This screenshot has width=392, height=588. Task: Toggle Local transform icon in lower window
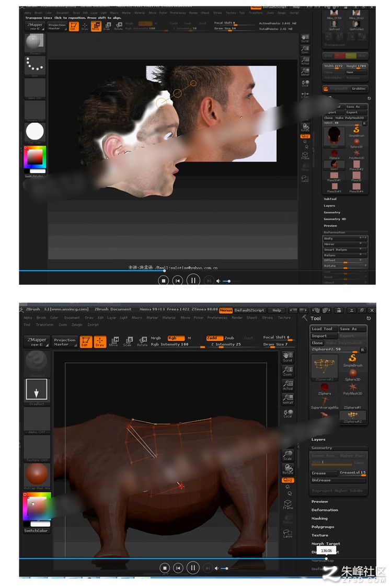point(287,413)
